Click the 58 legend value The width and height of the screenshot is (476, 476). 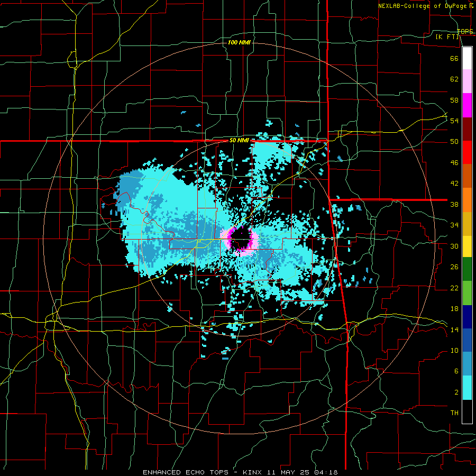click(454, 100)
